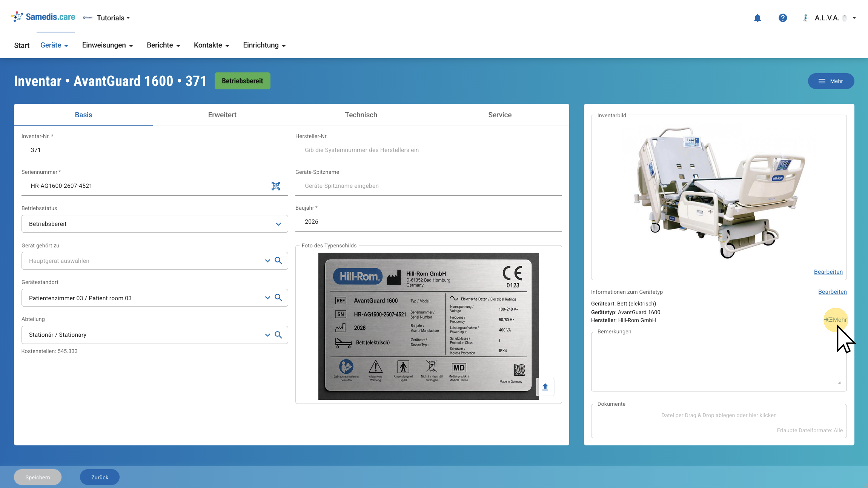This screenshot has width=868, height=488.
Task: Scan serial number with the QR code icon
Action: (x=276, y=186)
